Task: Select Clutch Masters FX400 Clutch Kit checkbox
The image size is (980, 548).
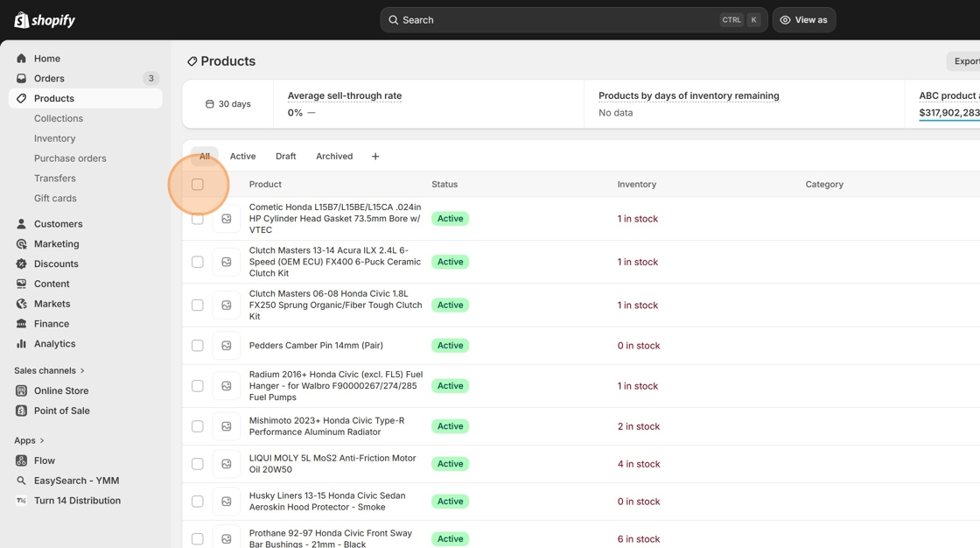Action: click(x=198, y=262)
